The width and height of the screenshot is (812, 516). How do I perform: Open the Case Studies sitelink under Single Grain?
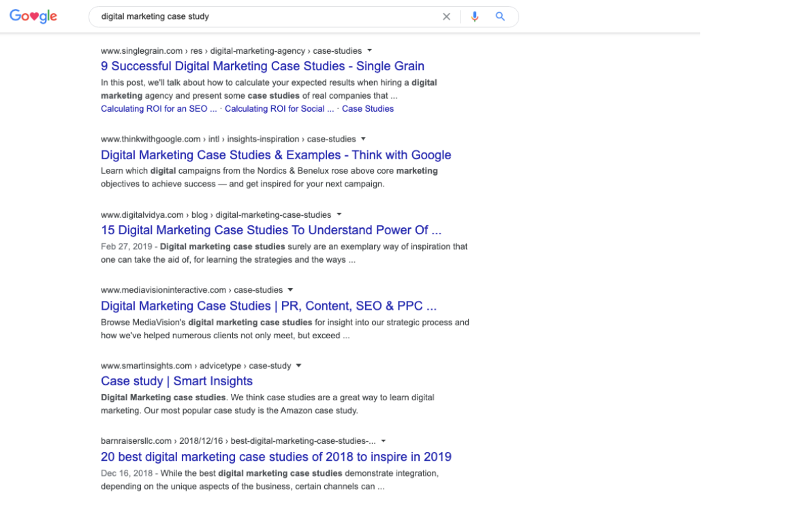368,108
